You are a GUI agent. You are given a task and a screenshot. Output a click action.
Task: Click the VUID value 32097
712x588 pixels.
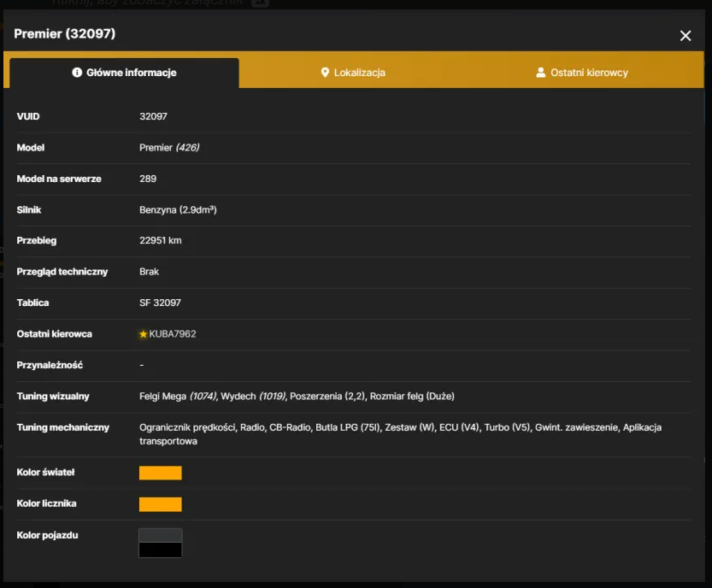[153, 116]
